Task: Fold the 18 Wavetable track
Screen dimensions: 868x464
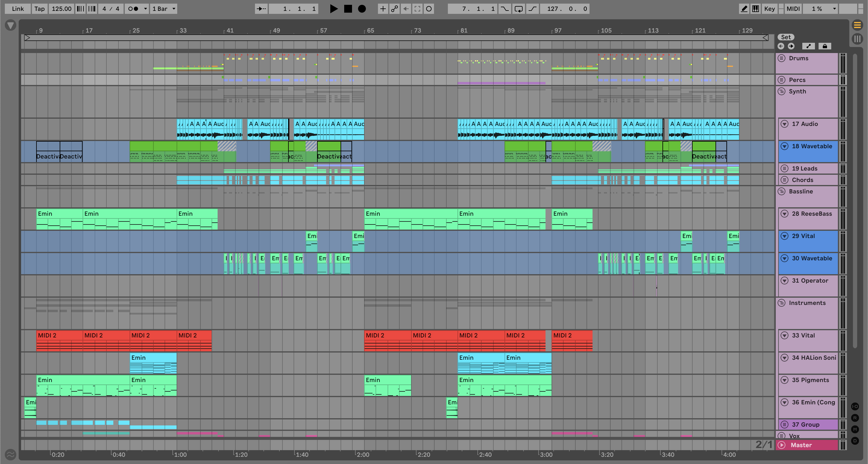Action: [x=785, y=146]
